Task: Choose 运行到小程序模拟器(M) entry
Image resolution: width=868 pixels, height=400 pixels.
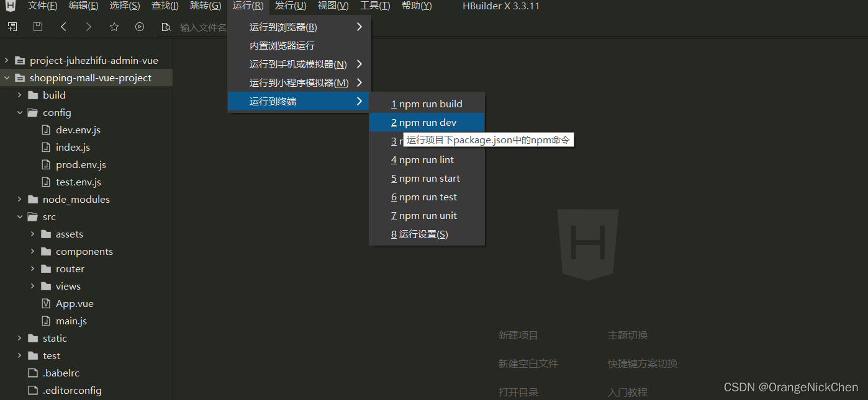Action: click(299, 83)
